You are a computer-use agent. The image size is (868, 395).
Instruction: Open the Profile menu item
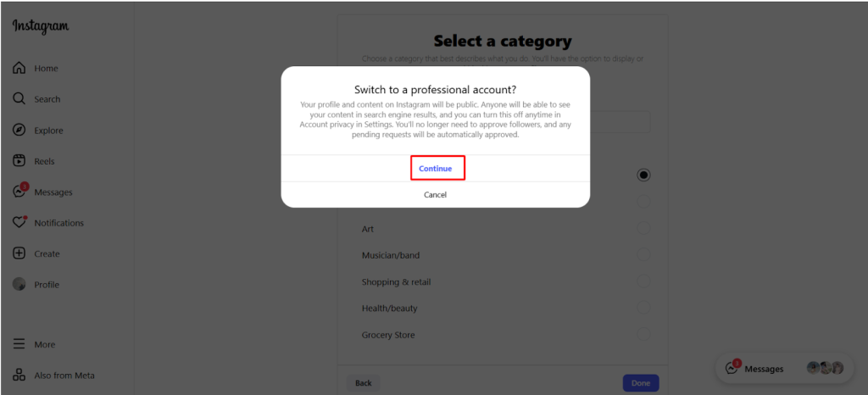click(46, 285)
